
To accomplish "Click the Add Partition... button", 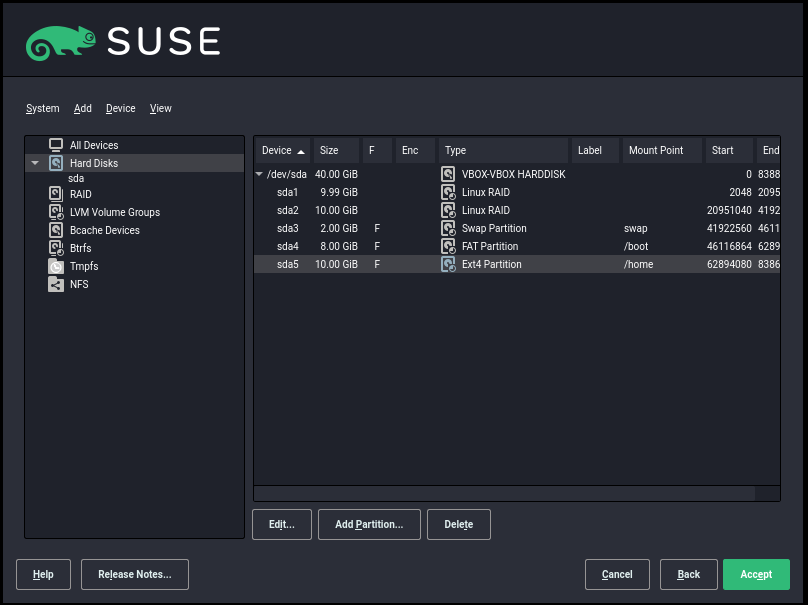I will 368,524.
